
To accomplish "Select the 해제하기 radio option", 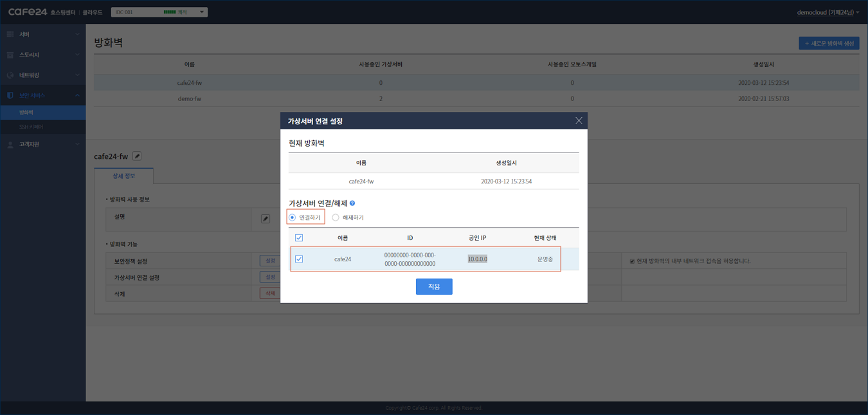I will tap(336, 217).
